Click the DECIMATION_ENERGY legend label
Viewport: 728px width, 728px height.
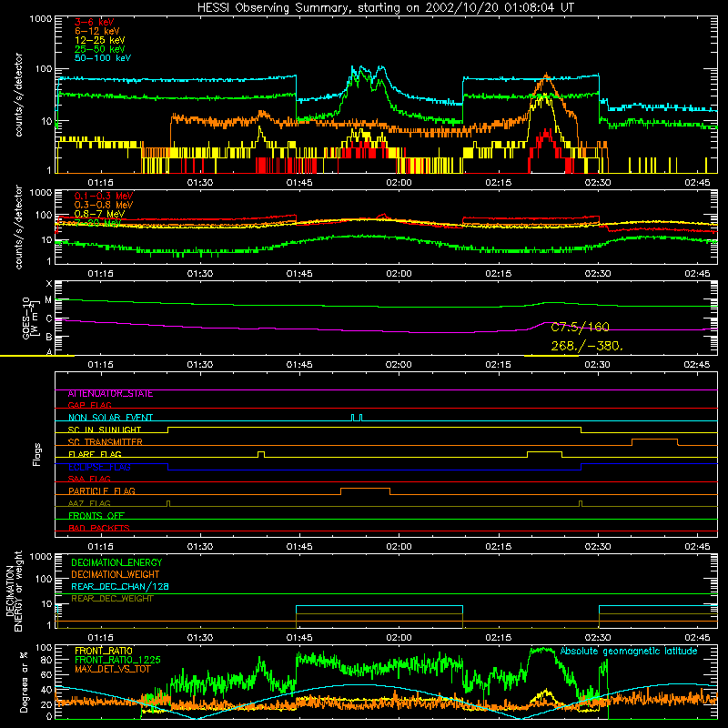point(116,562)
